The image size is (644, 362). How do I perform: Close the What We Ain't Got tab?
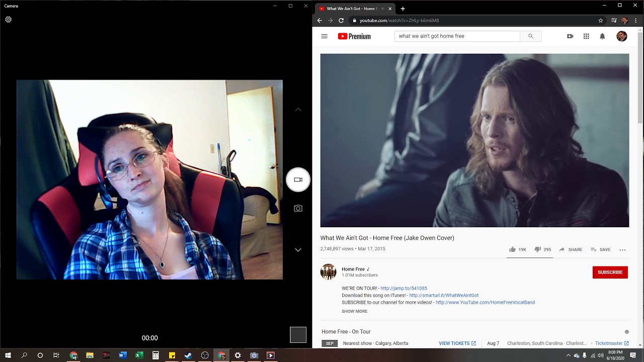pyautogui.click(x=390, y=9)
